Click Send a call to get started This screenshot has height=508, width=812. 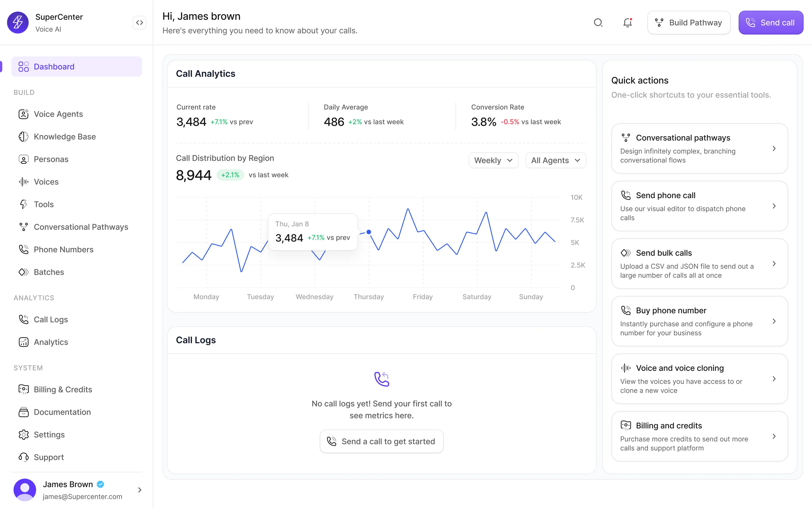pos(381,441)
